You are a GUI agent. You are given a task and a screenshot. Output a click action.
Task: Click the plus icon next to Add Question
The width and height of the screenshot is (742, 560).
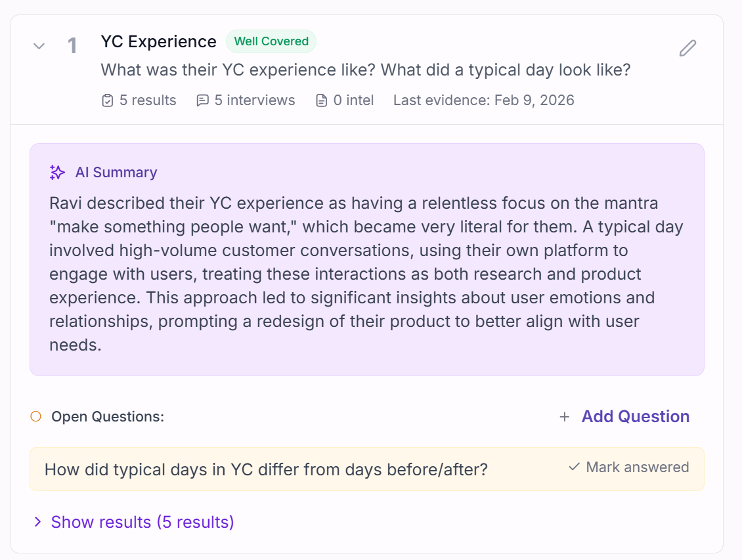[x=564, y=416]
